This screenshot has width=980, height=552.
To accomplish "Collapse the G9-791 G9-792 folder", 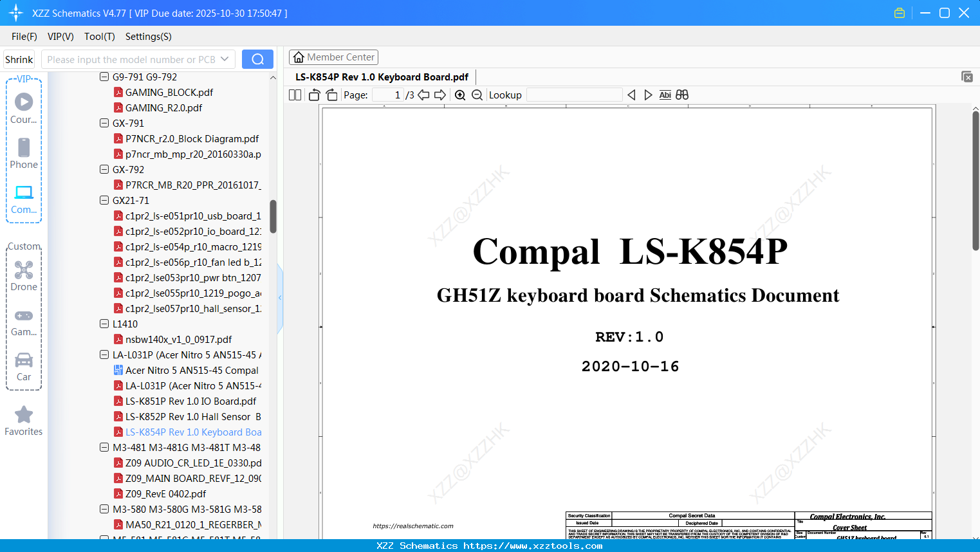I will point(104,77).
